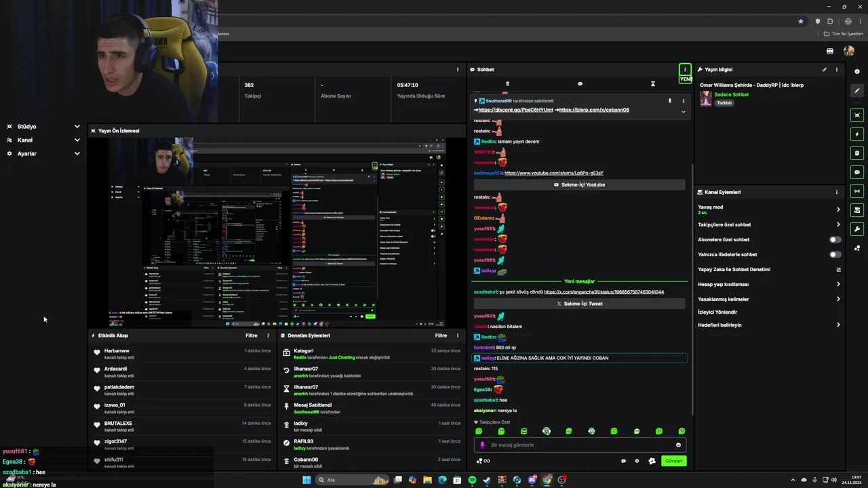Toggle Abonelere özel sohbet switch
Viewport: 868px width, 488px height.
pyautogui.click(x=835, y=239)
